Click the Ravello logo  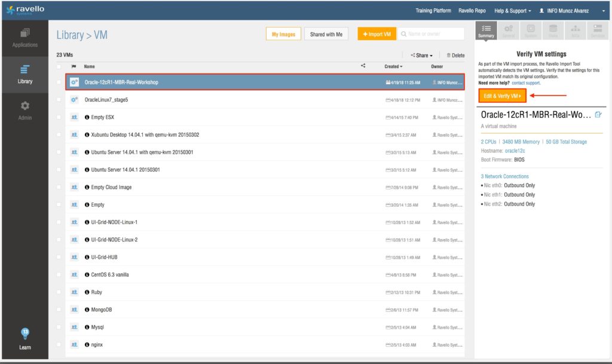pyautogui.click(x=25, y=10)
